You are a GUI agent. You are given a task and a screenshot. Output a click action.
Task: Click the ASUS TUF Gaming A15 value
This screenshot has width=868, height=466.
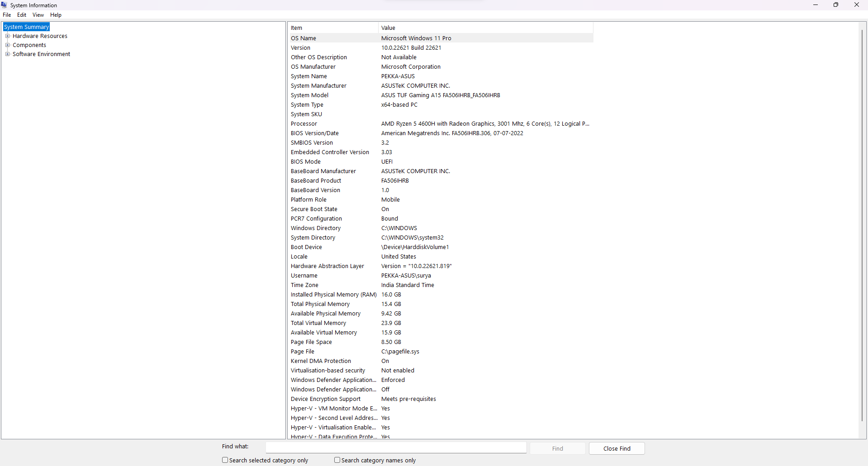[x=441, y=95]
